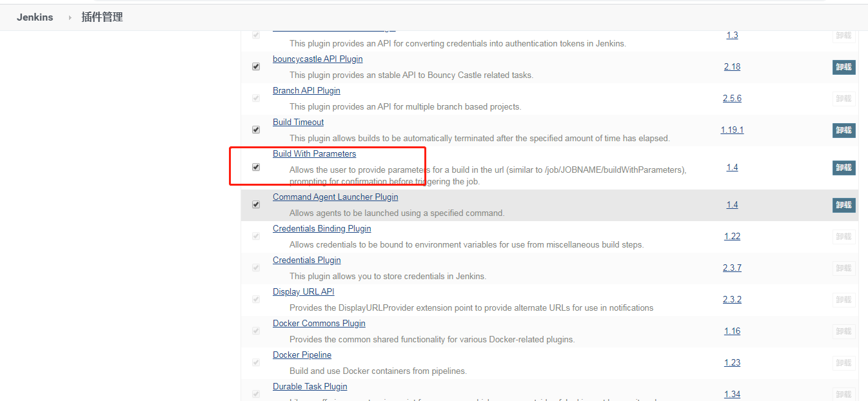
Task: Open 插件管理 breadcrumb item
Action: [102, 17]
